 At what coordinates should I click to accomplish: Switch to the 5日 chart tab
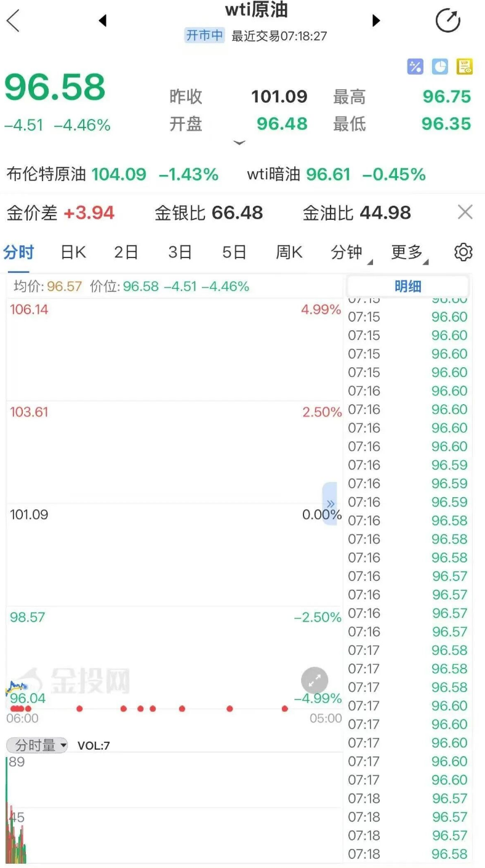tap(234, 252)
